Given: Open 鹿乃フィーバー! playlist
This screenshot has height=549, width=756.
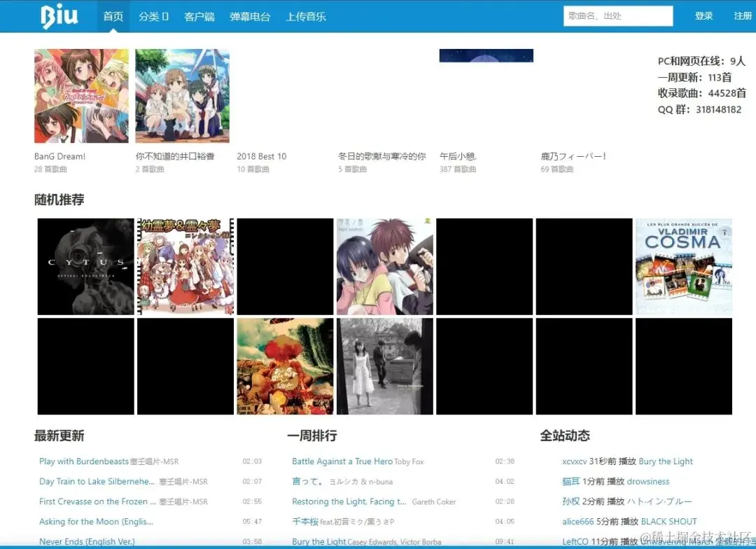Looking at the screenshot, I should [x=573, y=156].
